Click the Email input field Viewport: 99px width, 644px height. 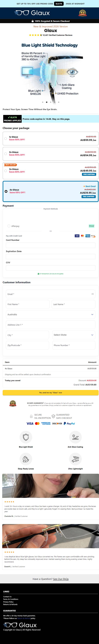click(50, 294)
